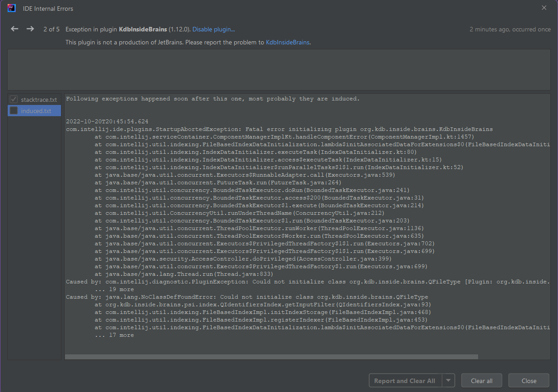
Task: Toggle the stacktrace.txt attachment checkbox
Action: [13, 99]
